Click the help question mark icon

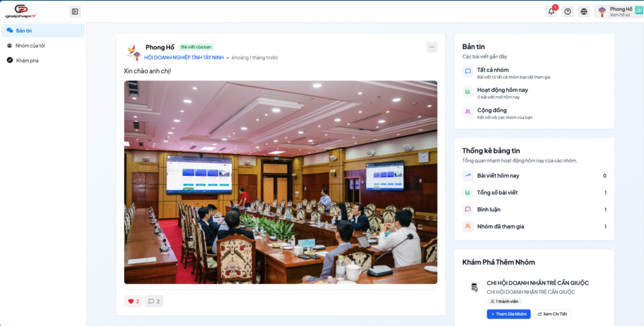(568, 11)
